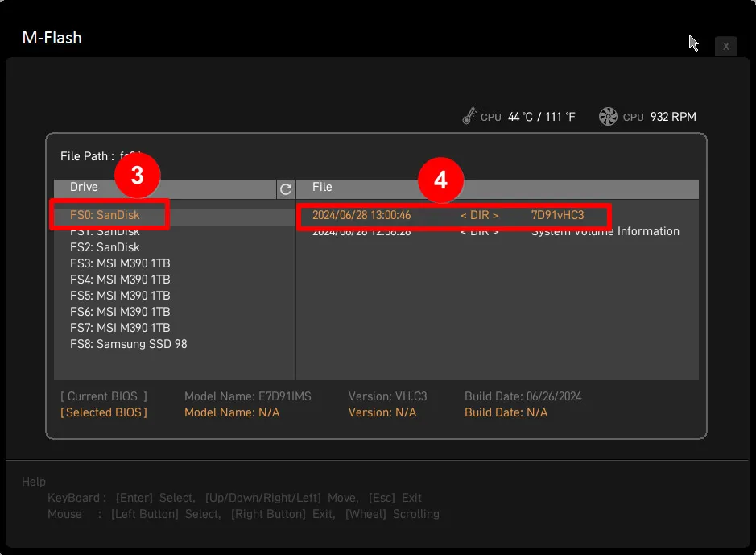Close M-Flash with the X button
Screen dimensions: 756x555
coord(725,47)
